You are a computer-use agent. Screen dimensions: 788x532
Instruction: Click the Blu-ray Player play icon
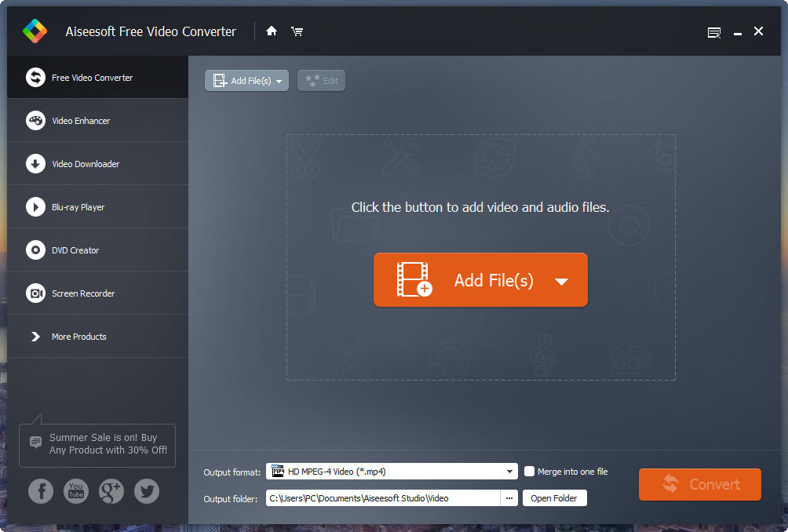[x=35, y=207]
